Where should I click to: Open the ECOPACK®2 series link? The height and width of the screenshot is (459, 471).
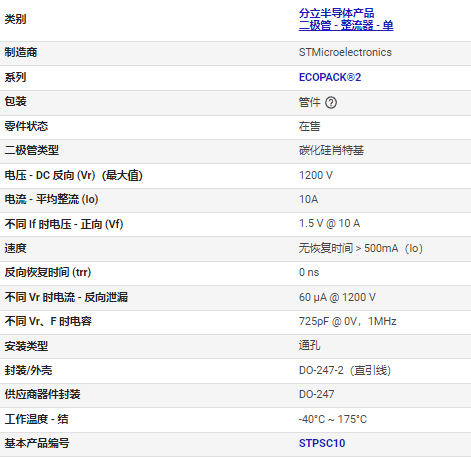330,77
